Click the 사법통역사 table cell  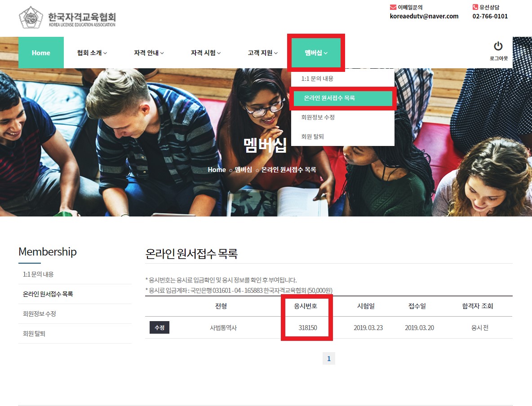[x=223, y=328]
